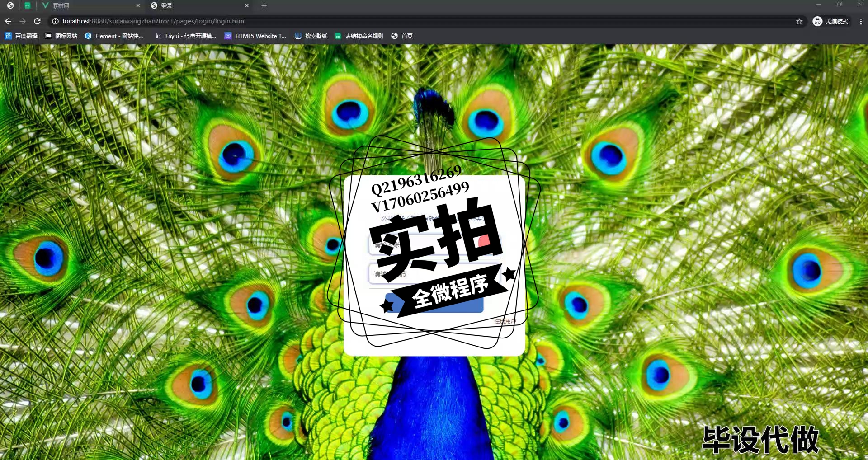Screen dimensions: 868x460
Task: Open the 百度翻译 bookmark
Action: pos(21,36)
